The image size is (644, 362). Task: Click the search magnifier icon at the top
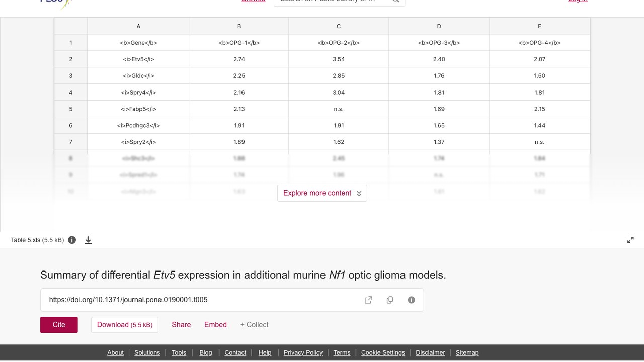point(395,1)
